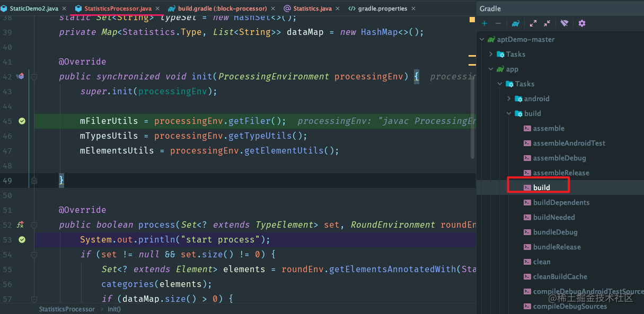Open the gradle.properties tab
The image size is (644, 314).
[382, 9]
